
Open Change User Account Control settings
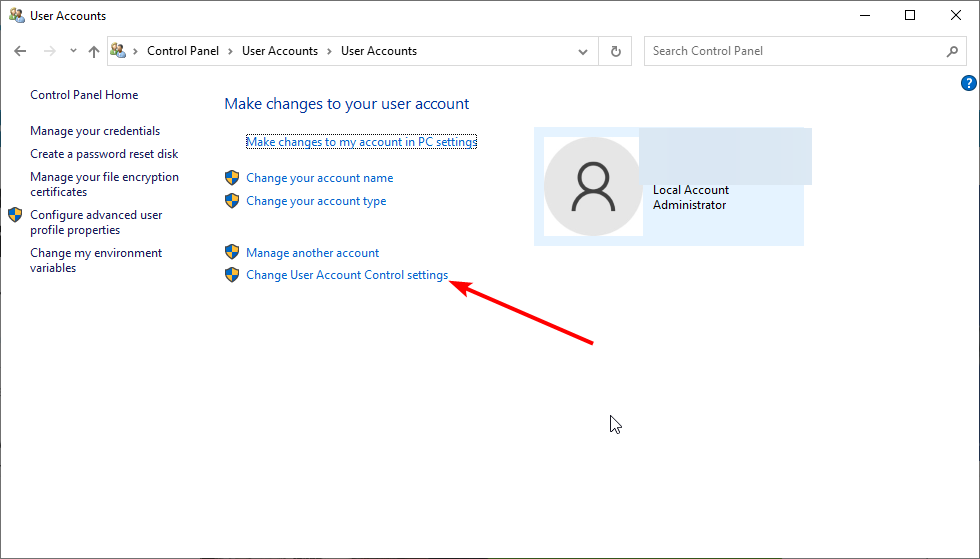(347, 274)
